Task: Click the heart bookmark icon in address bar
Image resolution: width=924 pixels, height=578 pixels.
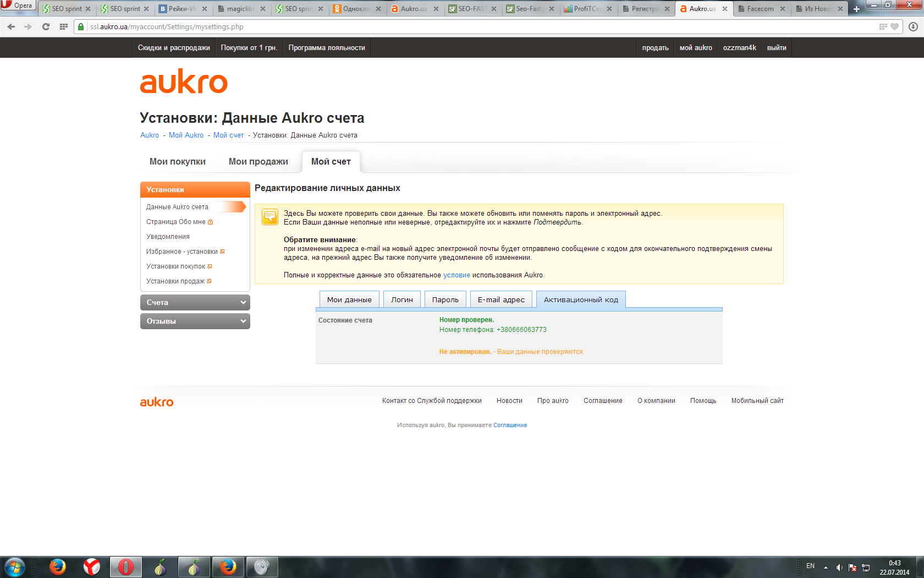Action: coord(895,26)
